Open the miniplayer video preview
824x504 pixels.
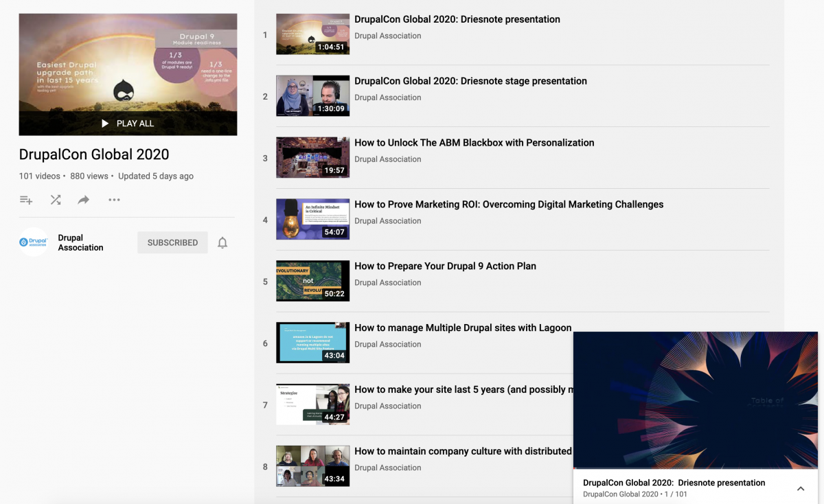[x=696, y=400]
